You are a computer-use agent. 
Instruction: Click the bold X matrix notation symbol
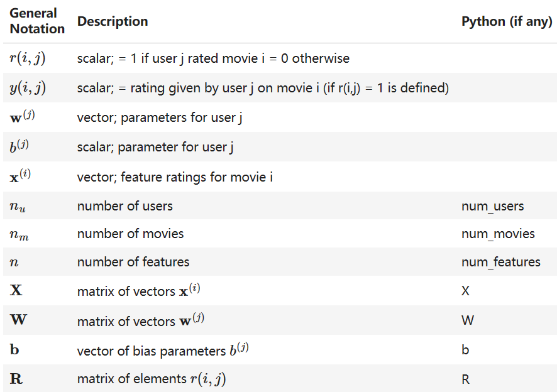point(16,291)
